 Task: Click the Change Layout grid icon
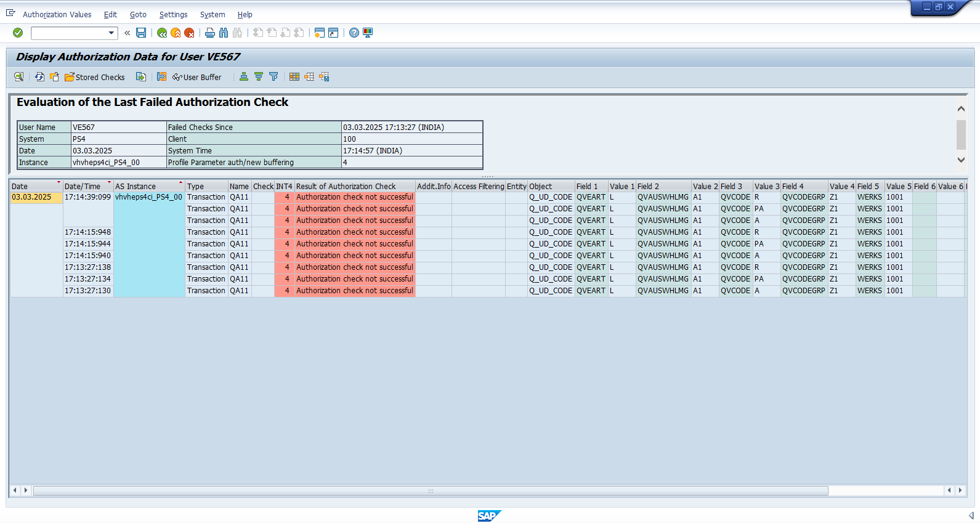(294, 77)
